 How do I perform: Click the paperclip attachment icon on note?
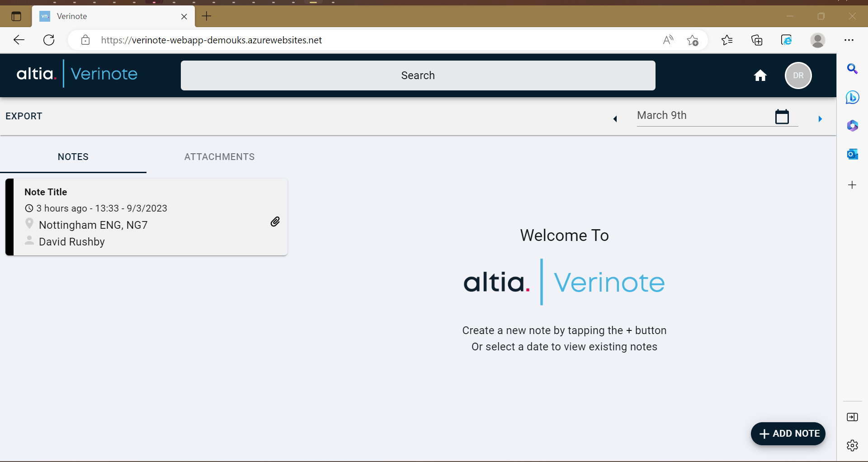coord(275,222)
